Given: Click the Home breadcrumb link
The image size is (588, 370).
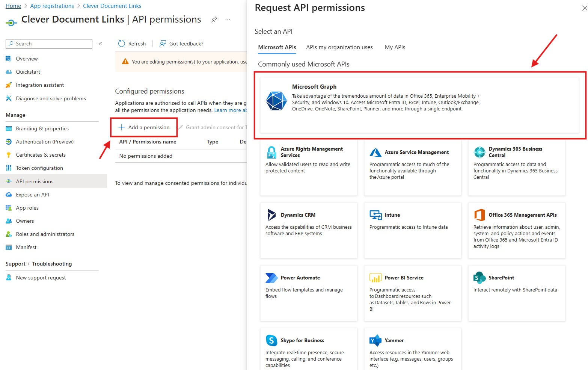Looking at the screenshot, I should (13, 6).
